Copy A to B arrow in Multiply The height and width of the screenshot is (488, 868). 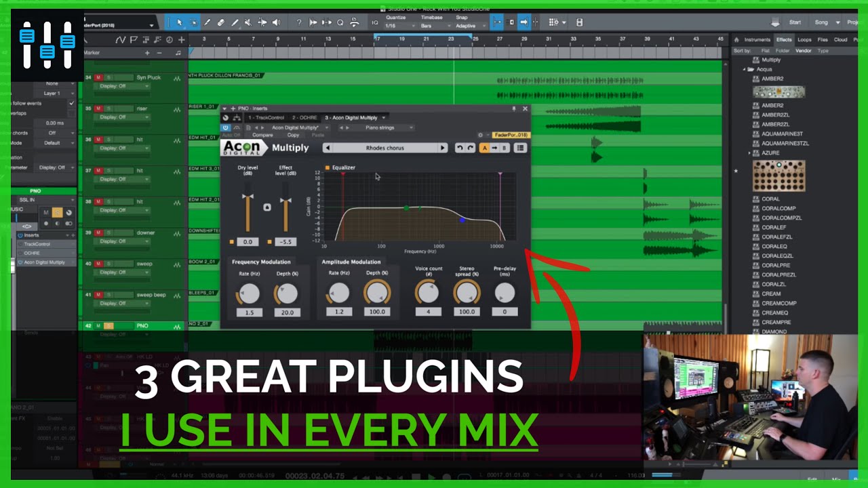coord(494,148)
